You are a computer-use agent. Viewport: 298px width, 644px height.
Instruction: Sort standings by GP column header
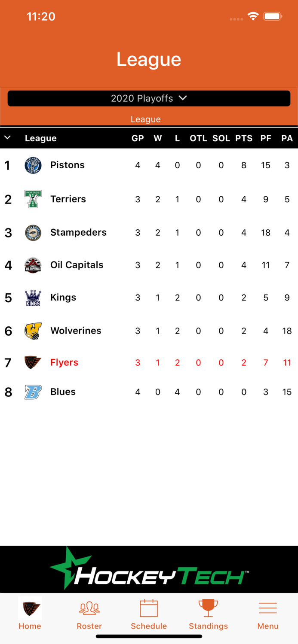(x=138, y=138)
